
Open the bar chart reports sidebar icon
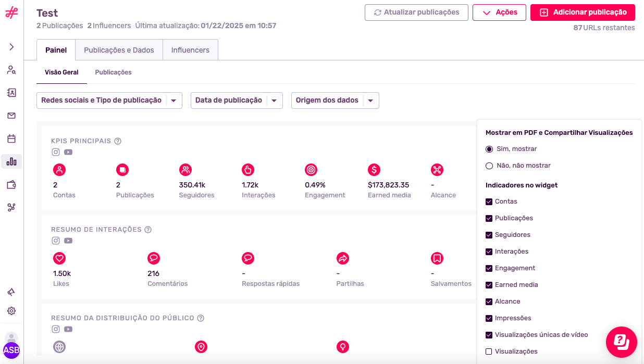[x=11, y=161]
